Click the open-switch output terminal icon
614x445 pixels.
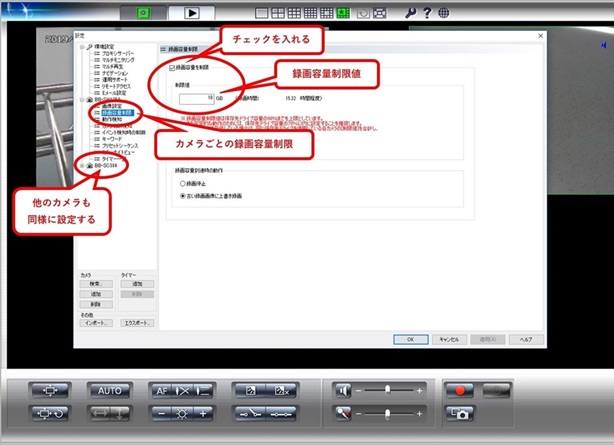click(x=250, y=414)
